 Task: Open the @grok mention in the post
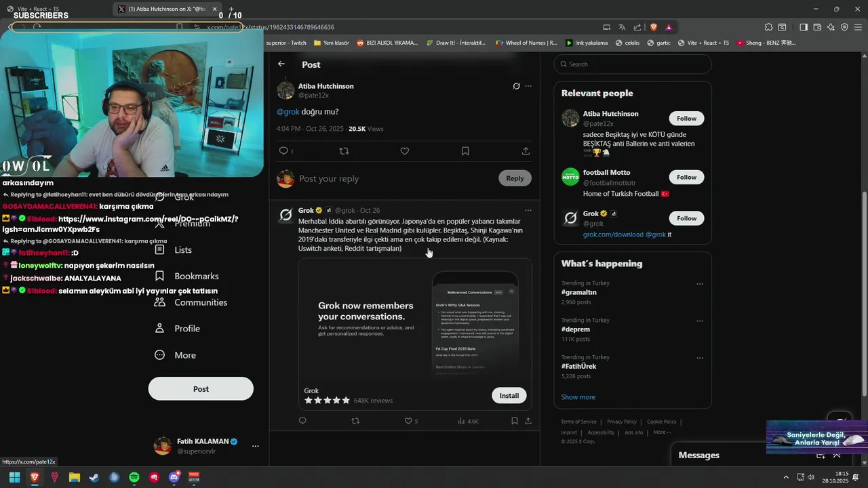point(288,112)
